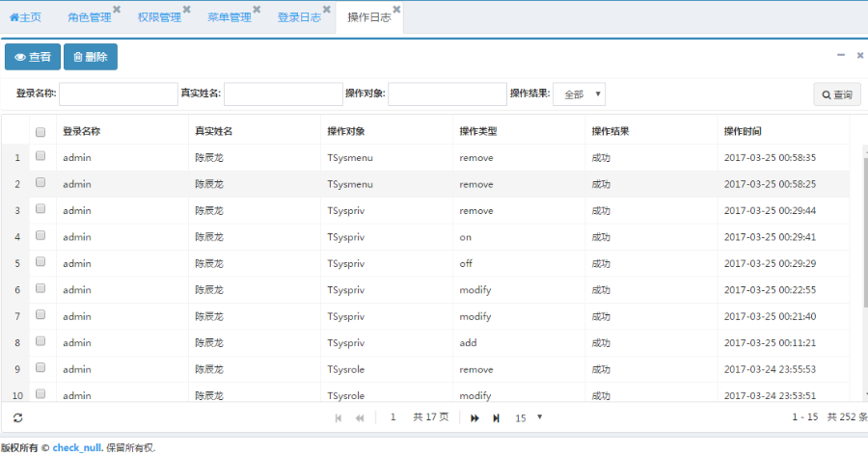Close the 角色管理 tab
This screenshot has height=456, width=868.
coord(117,9)
